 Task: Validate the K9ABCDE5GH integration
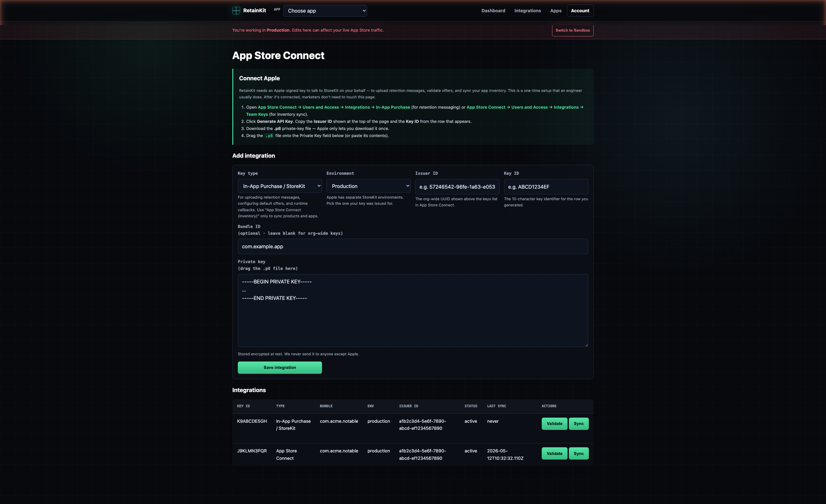(554, 424)
